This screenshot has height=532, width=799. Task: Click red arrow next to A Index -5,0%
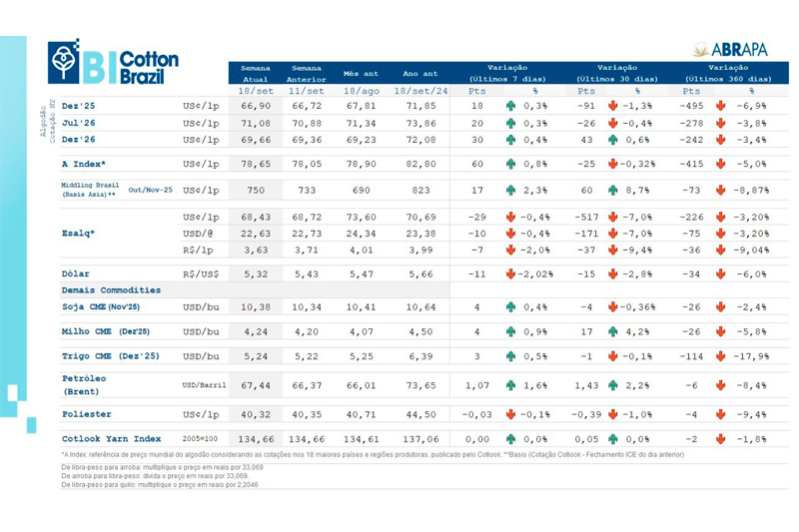[x=720, y=163]
